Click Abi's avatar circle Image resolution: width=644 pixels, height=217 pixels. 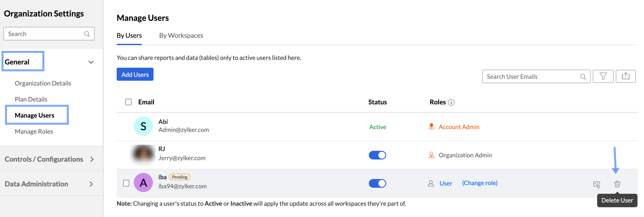pos(143,126)
